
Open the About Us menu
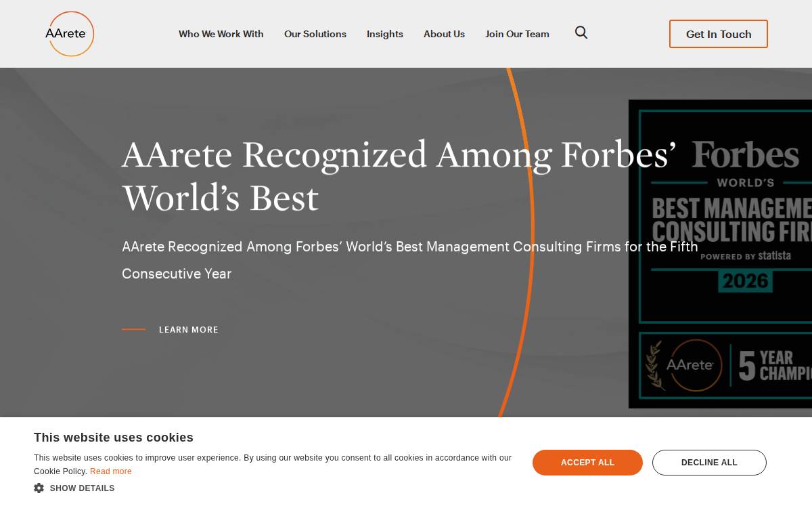pyautogui.click(x=444, y=34)
